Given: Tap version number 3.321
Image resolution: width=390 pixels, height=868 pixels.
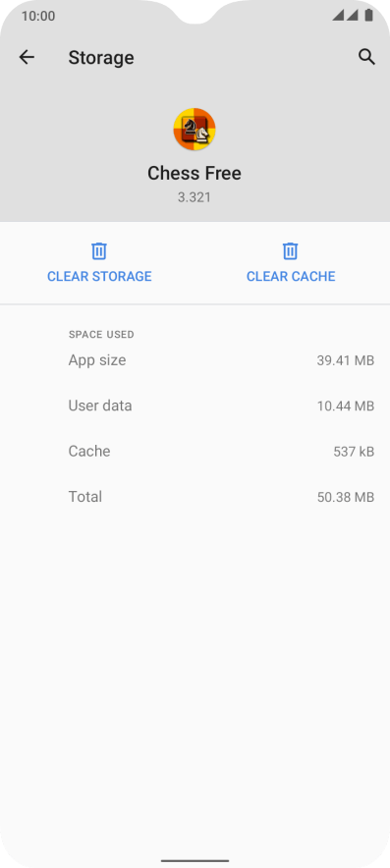Looking at the screenshot, I should click(195, 197).
